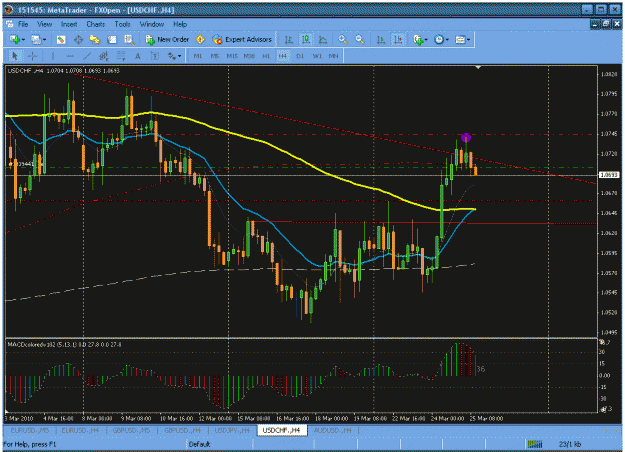Click the Default profile status entry
625x452 pixels.
click(199, 444)
